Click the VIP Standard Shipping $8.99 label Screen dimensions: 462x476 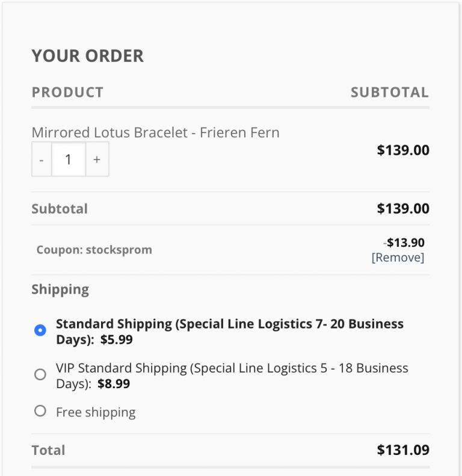pyautogui.click(x=232, y=376)
